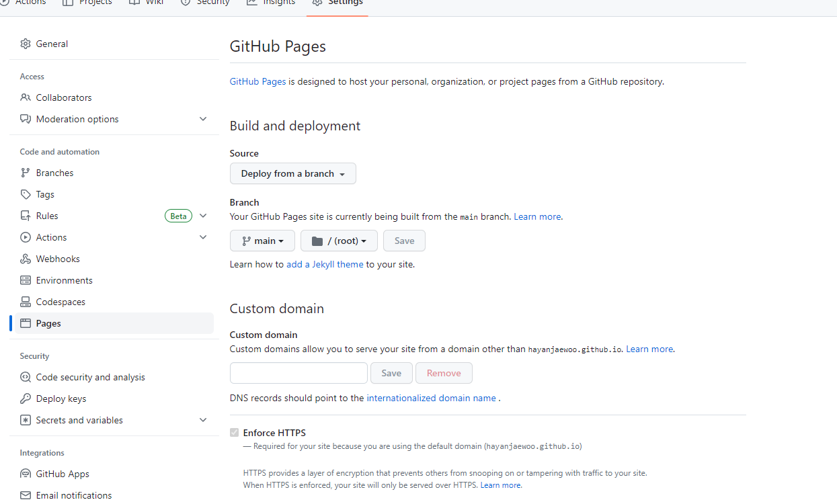Click the Email notifications envelope icon
Viewport: 837px width, 504px height.
click(26, 495)
